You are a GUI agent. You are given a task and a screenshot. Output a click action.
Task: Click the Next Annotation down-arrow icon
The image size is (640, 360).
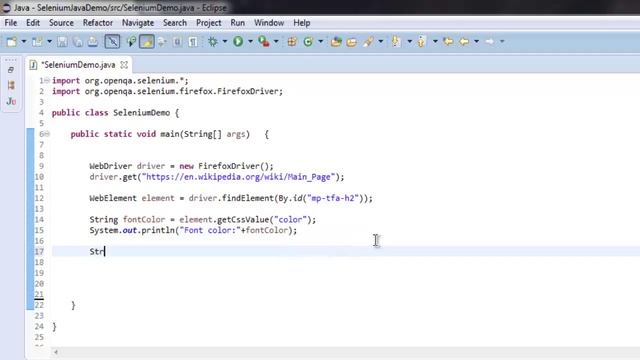(396, 41)
